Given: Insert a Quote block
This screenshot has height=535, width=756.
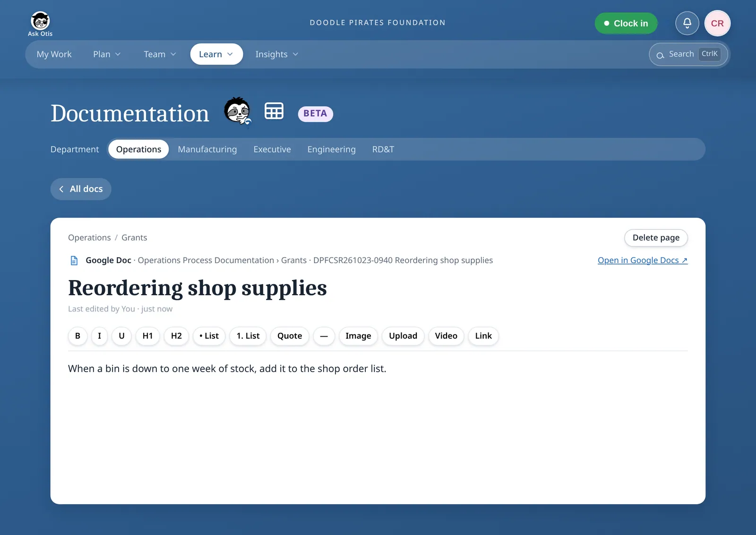Looking at the screenshot, I should [x=290, y=336].
